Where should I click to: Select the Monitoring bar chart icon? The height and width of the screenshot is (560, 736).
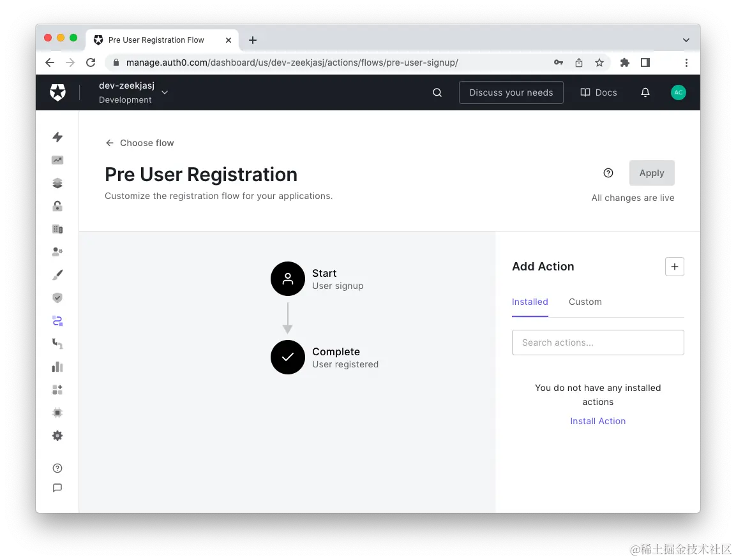click(x=57, y=366)
